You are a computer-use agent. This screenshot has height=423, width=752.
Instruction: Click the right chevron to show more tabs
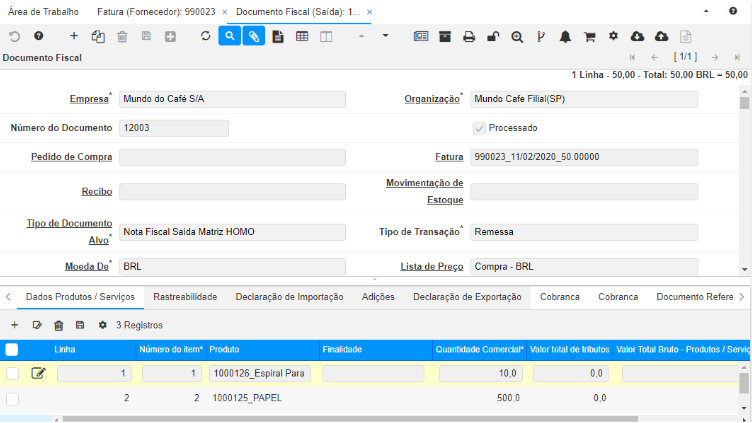point(741,297)
